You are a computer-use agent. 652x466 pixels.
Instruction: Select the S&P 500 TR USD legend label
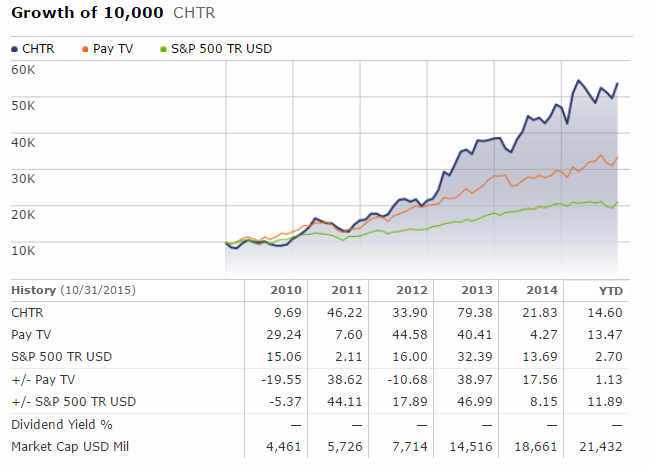point(222,49)
